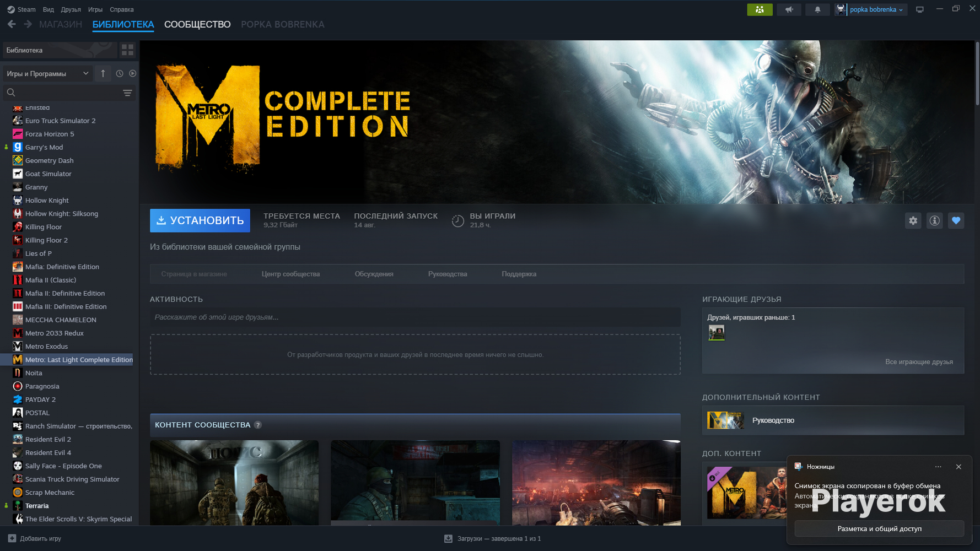The image size is (980, 551).
Task: Click Разметка и общий доступ button
Action: [879, 528]
